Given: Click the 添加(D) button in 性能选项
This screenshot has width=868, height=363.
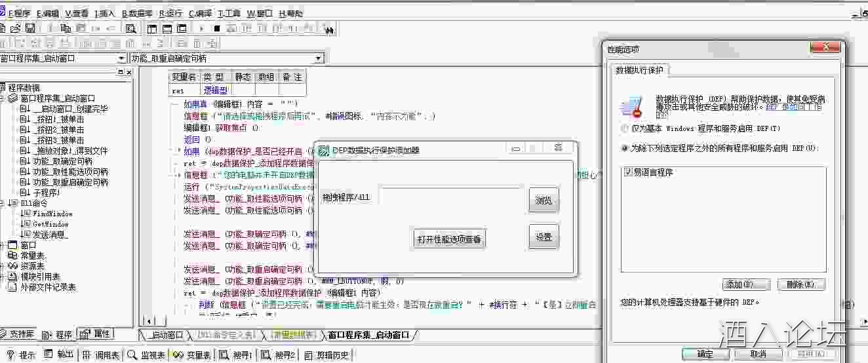Looking at the screenshot, I should click(x=745, y=284).
